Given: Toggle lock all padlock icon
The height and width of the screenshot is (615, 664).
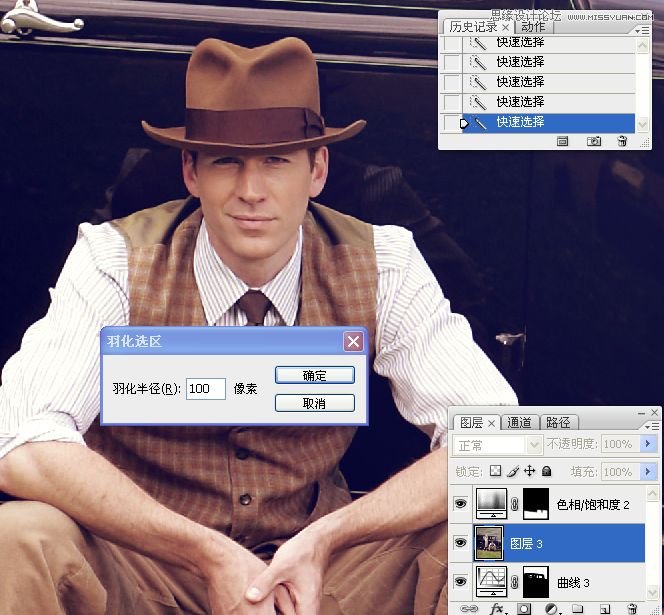Looking at the screenshot, I should [547, 471].
